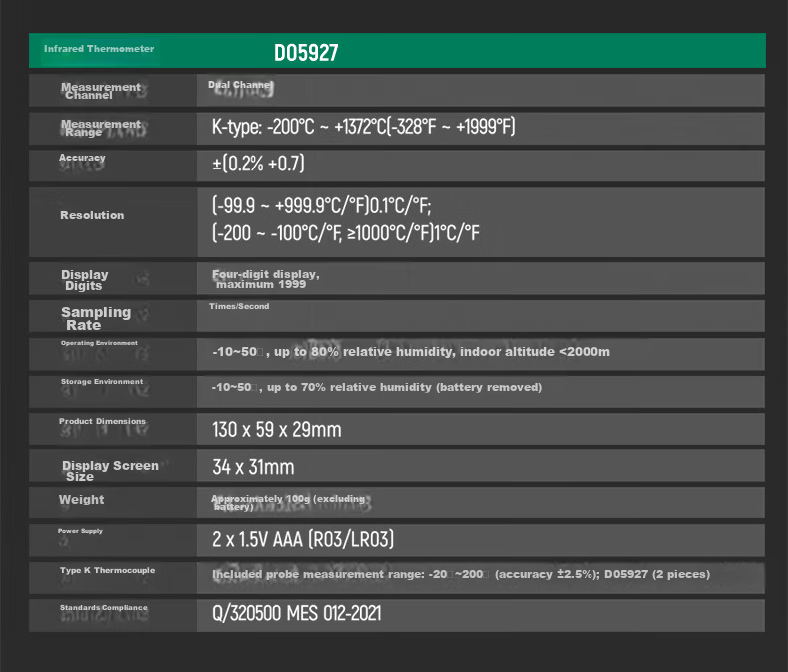Click the 80% relative humidity operating value
The height and width of the screenshot is (672, 788).
[x=411, y=352]
